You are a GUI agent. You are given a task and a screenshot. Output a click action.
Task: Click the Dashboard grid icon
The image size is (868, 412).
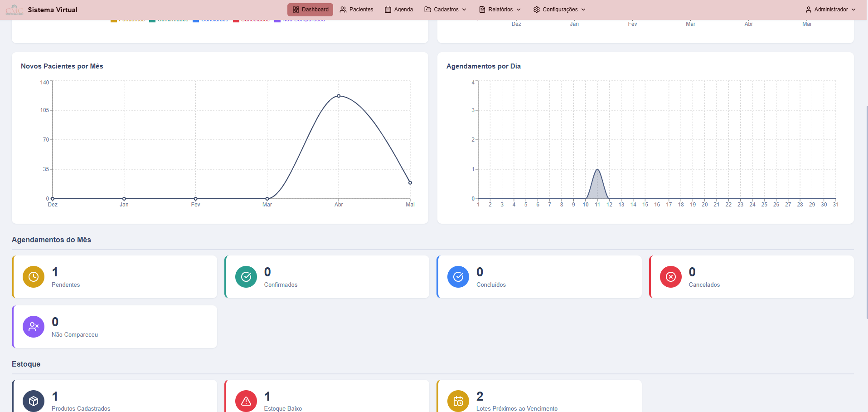pyautogui.click(x=296, y=10)
